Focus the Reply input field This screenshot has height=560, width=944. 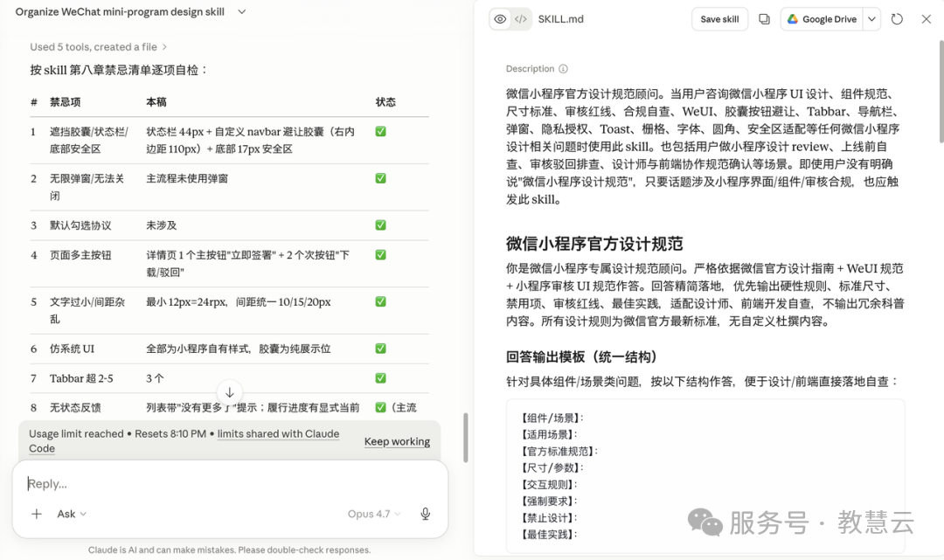click(x=229, y=484)
